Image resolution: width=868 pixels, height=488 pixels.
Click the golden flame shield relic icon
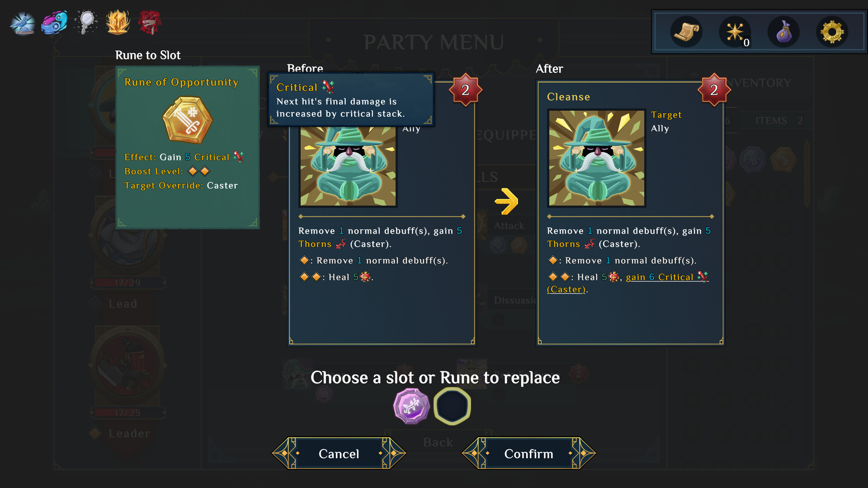coord(118,23)
